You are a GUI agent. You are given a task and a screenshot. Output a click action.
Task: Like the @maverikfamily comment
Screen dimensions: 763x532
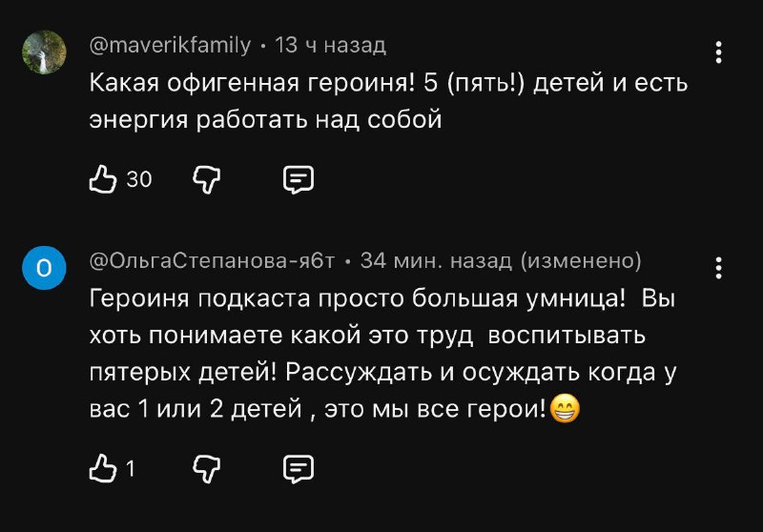(x=104, y=178)
